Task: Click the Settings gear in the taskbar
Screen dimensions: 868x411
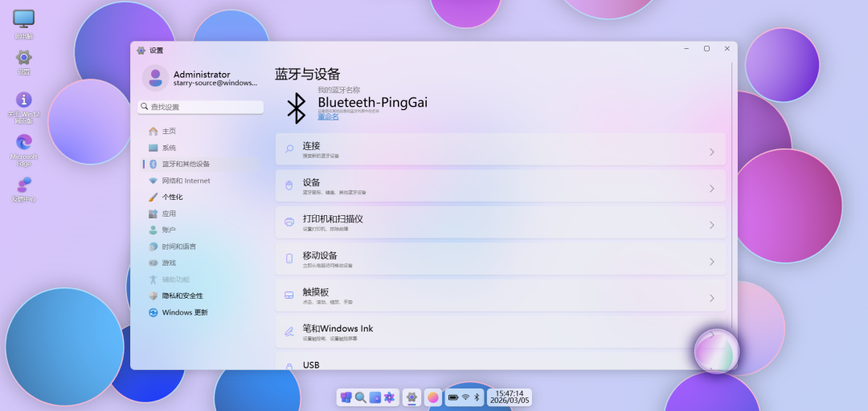Action: [x=411, y=397]
